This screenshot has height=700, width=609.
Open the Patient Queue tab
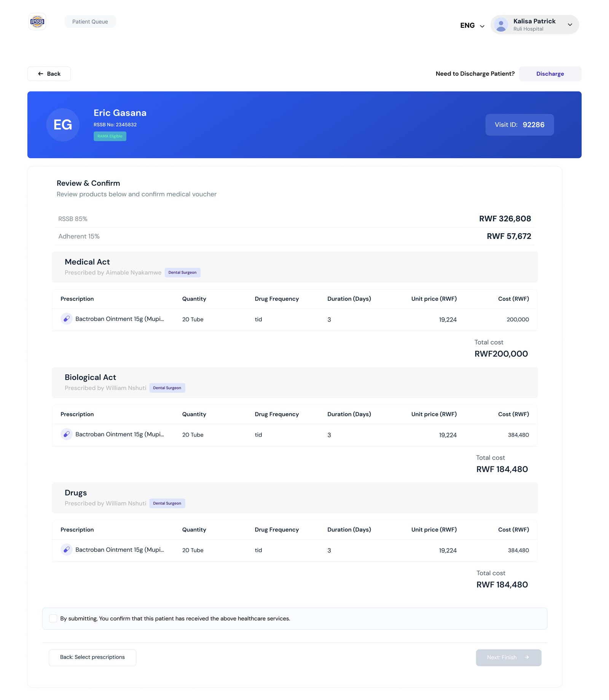pos(90,22)
